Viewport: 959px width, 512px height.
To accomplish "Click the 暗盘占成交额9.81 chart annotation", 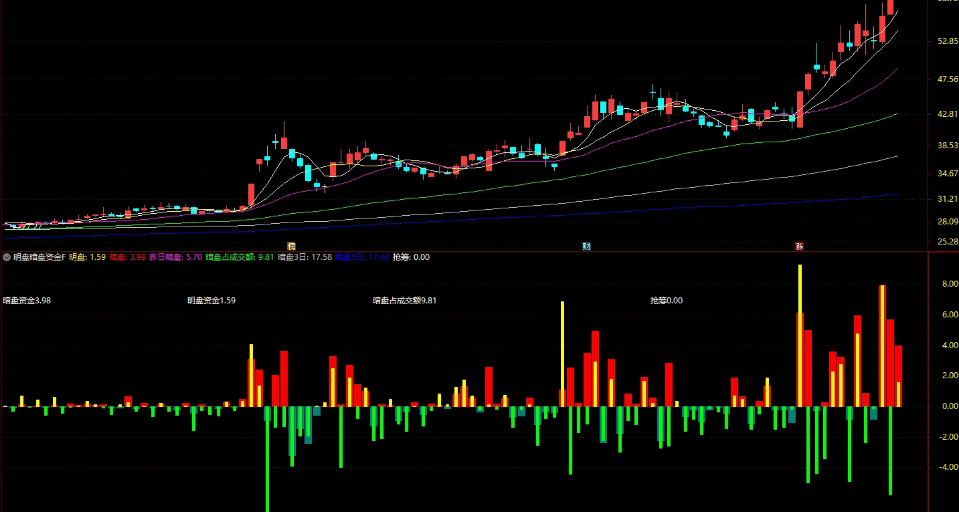I will coord(404,300).
